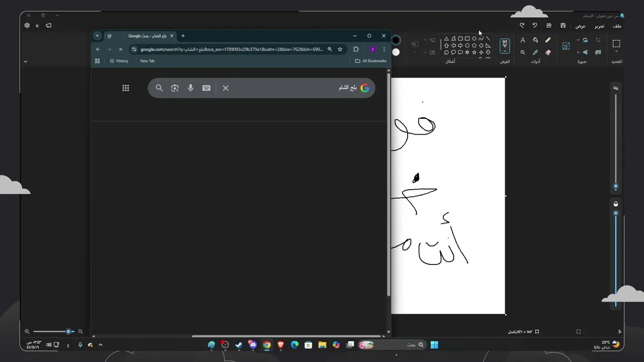Open the تحرير menu in Paint
The height and width of the screenshot is (362, 644).
pos(599,26)
